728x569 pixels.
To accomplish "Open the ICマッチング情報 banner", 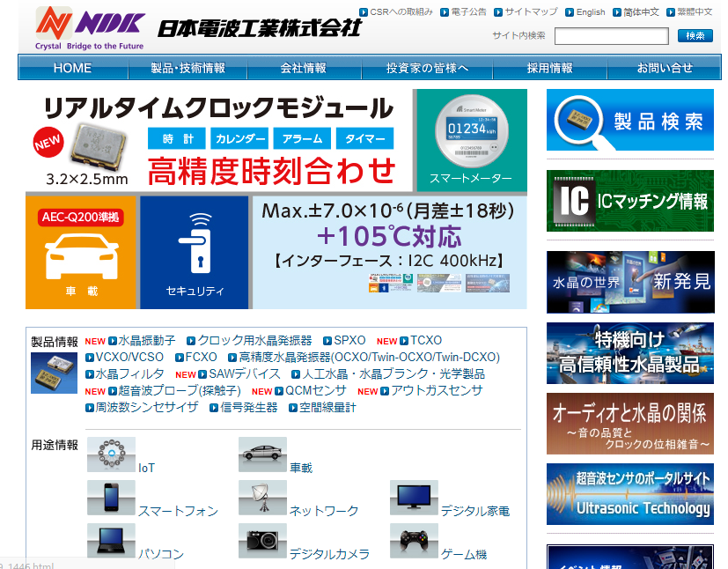I will pos(630,201).
